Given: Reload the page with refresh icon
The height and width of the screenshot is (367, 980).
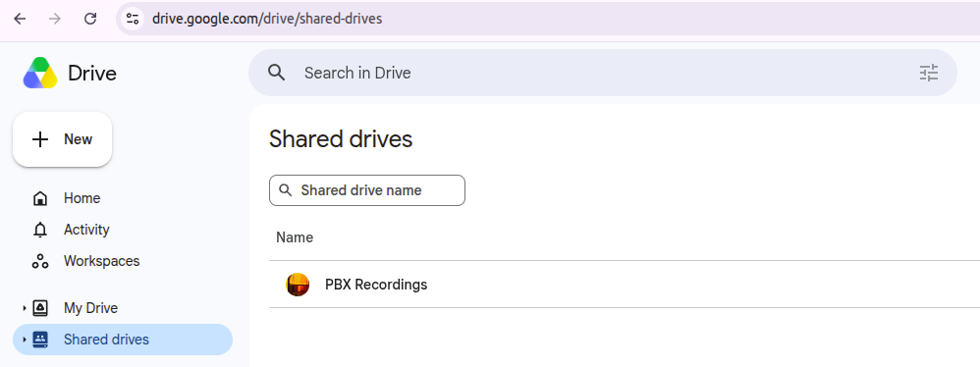Looking at the screenshot, I should pos(90,19).
